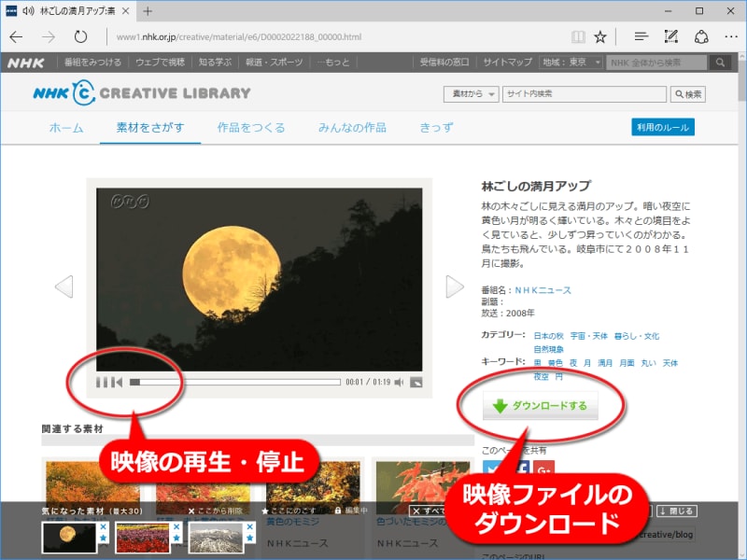
Task: Click the ダウンロードする button
Action: (x=540, y=406)
